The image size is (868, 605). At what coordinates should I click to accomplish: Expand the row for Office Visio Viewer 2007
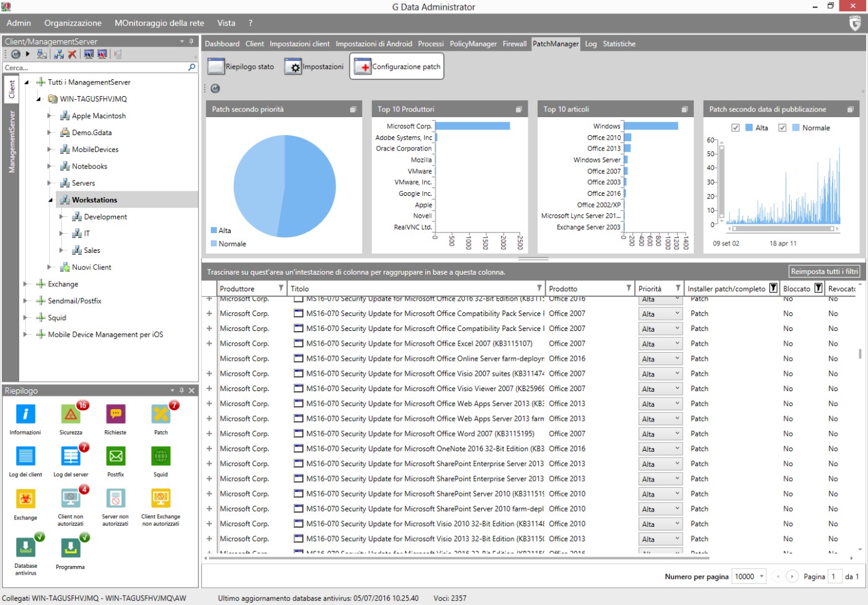[210, 389]
